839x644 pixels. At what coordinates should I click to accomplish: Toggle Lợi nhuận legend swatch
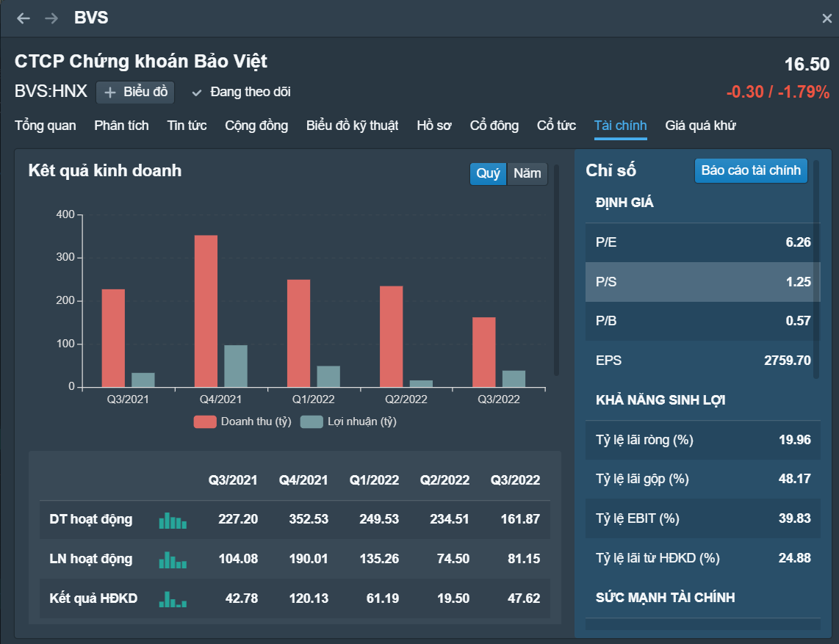(x=312, y=422)
